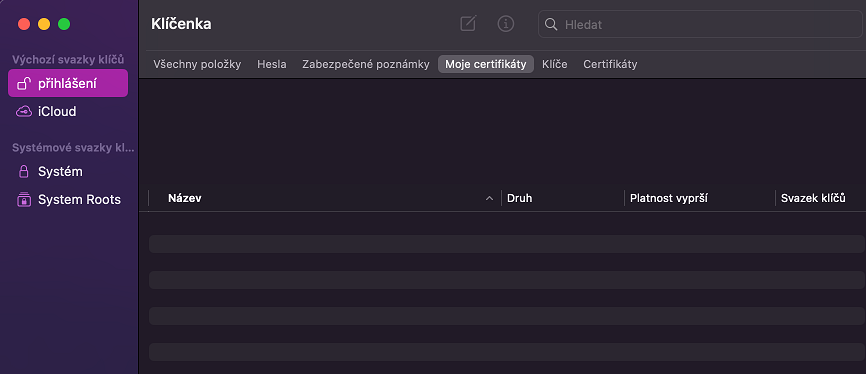Click the magnifying glass search icon

tap(551, 24)
